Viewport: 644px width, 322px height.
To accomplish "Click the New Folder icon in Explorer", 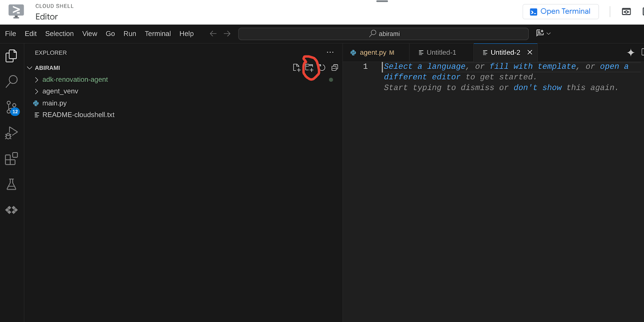I will 309,68.
